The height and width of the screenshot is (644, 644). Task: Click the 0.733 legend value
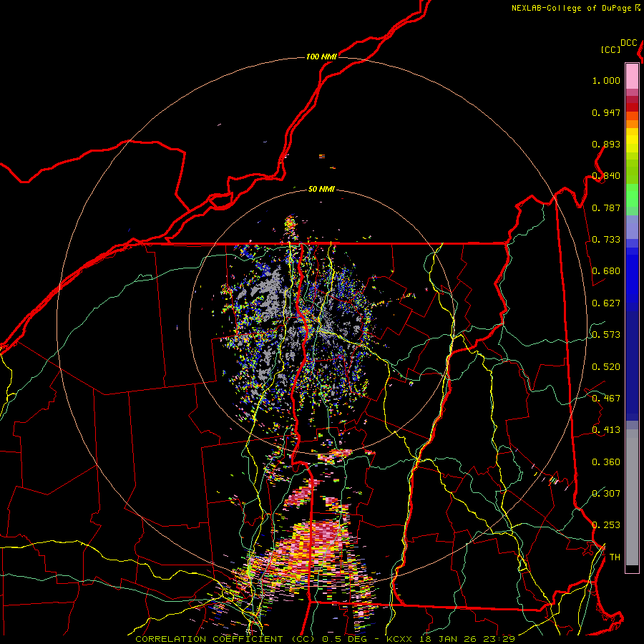pyautogui.click(x=606, y=240)
